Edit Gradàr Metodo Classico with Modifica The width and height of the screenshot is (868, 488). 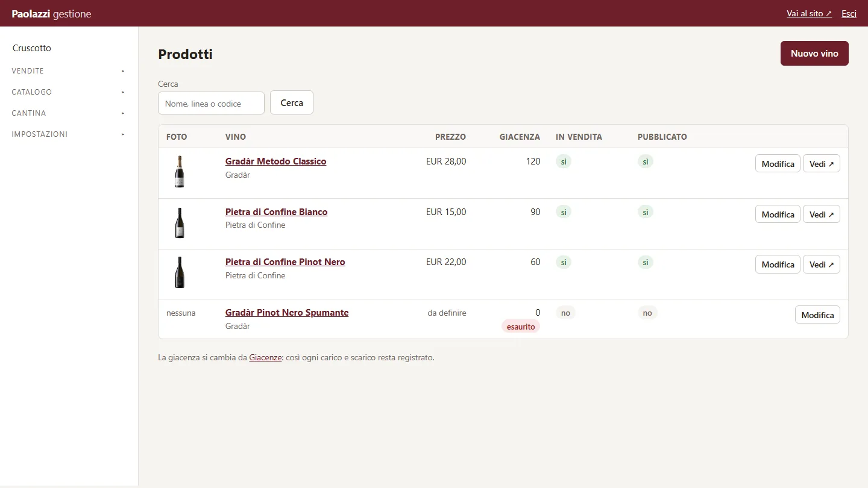coord(778,164)
